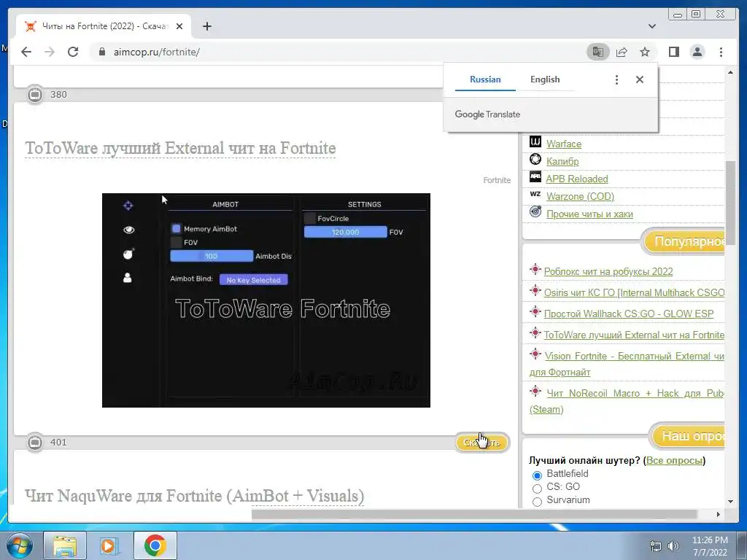Open the taskbar clock and date
747x560 pixels.
point(710,546)
